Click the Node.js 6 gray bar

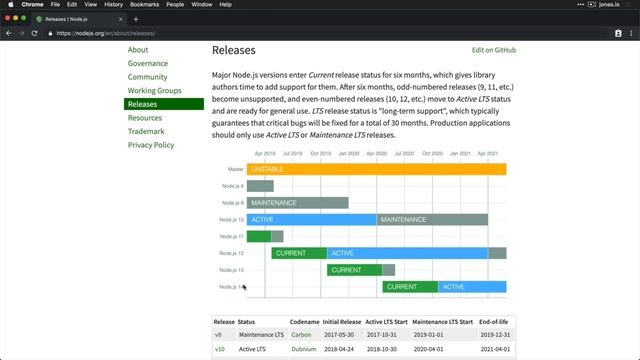(260, 186)
